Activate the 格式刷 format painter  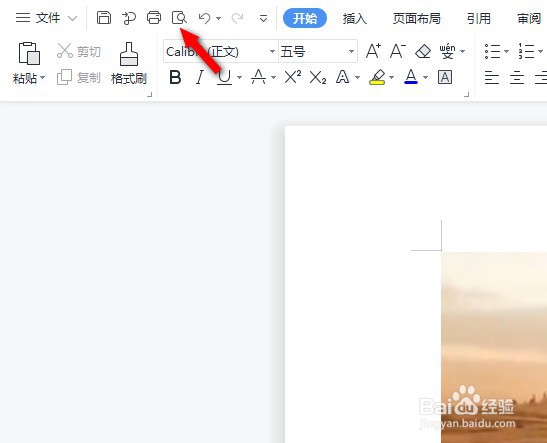point(129,63)
